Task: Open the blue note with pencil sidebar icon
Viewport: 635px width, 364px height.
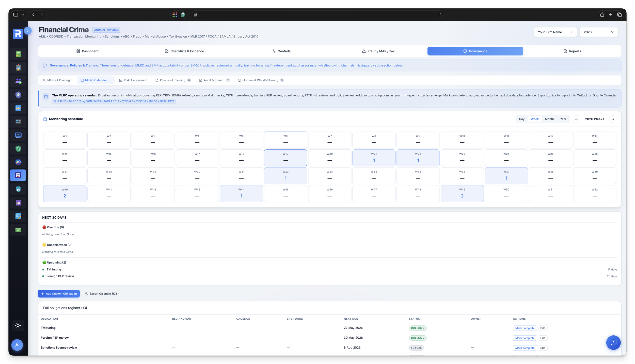Action: pos(18,216)
